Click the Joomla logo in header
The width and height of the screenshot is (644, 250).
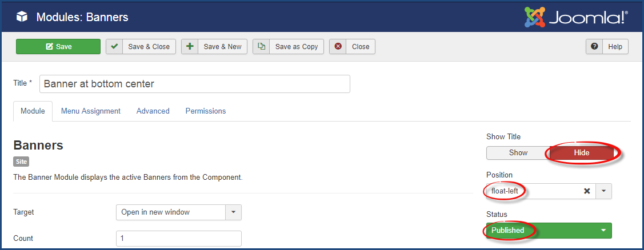576,17
